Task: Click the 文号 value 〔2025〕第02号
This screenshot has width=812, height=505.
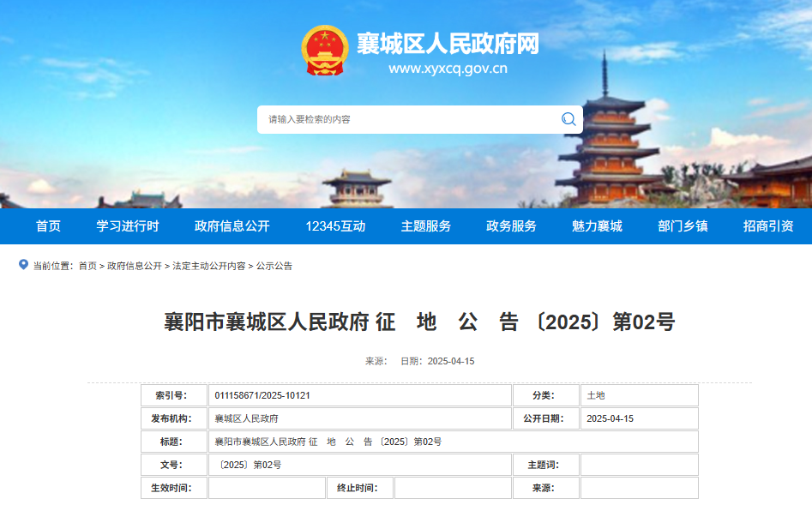Action: coord(250,465)
